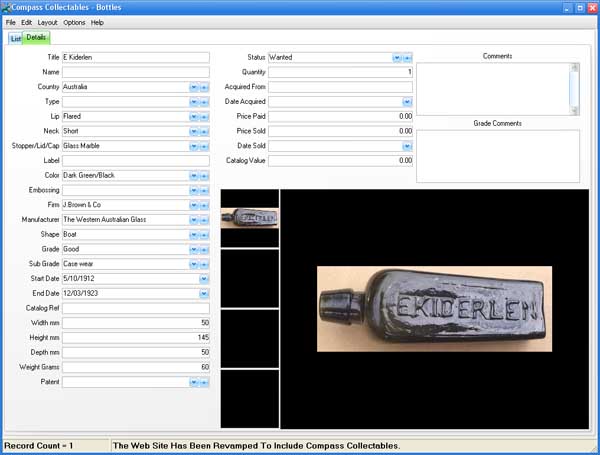Screen dimensions: 600x455
Task: Click the large E Kiderlen bottle photo
Action: pyautogui.click(x=434, y=309)
